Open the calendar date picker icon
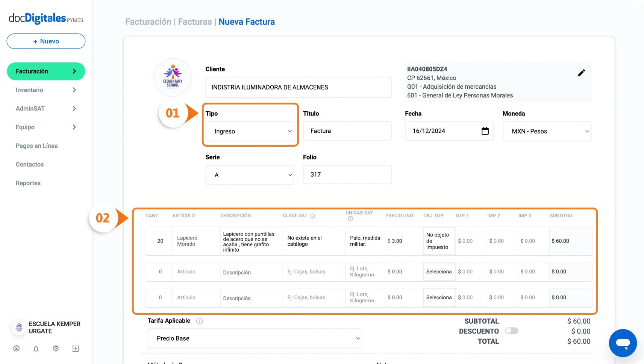644x364 pixels. coord(485,131)
